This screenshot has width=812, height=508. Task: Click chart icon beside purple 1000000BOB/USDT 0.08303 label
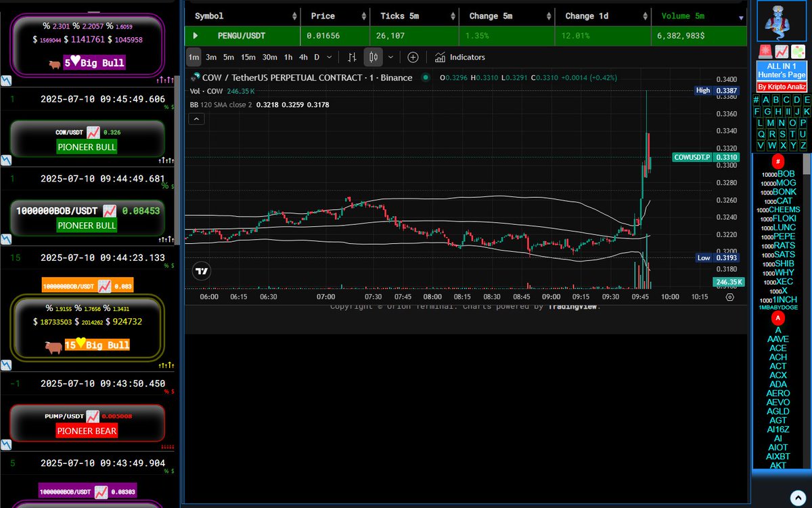[x=101, y=491]
